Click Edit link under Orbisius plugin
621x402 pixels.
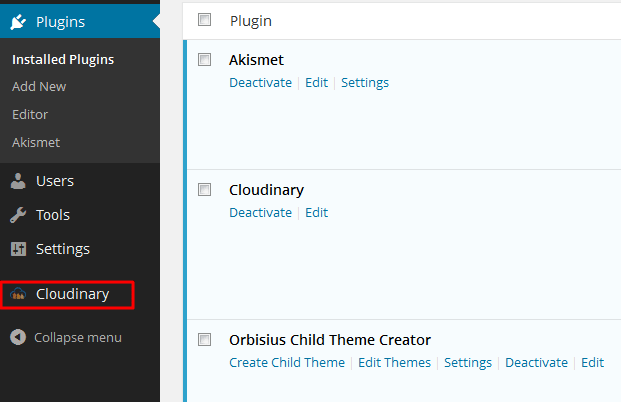(x=592, y=363)
